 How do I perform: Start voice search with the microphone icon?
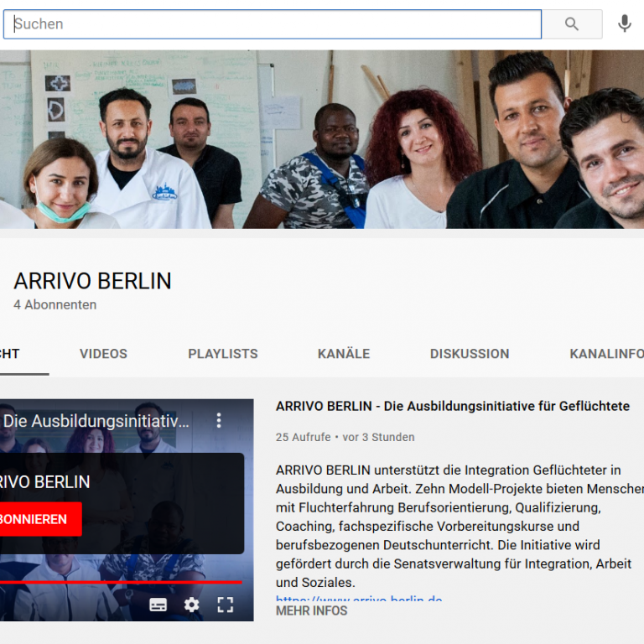(625, 24)
